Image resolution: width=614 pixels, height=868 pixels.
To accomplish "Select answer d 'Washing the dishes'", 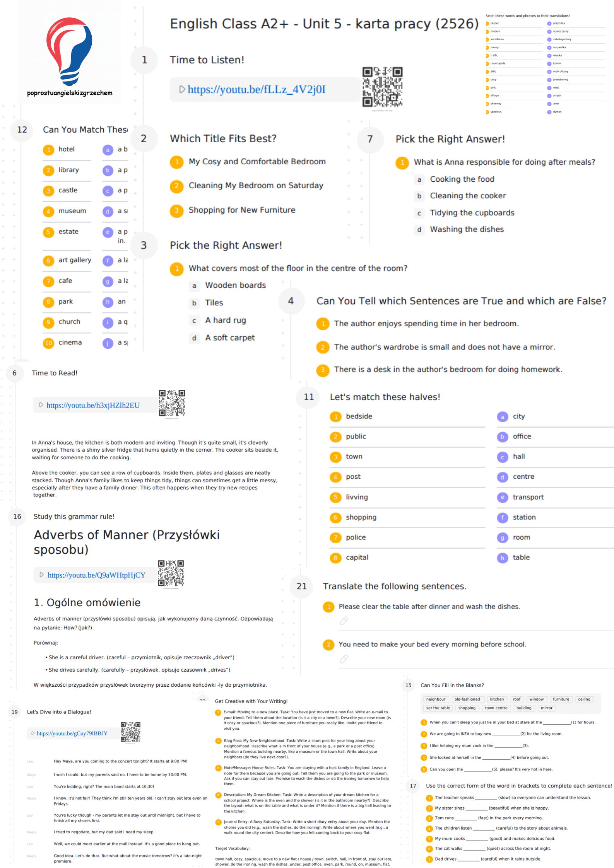I will coord(467,229).
